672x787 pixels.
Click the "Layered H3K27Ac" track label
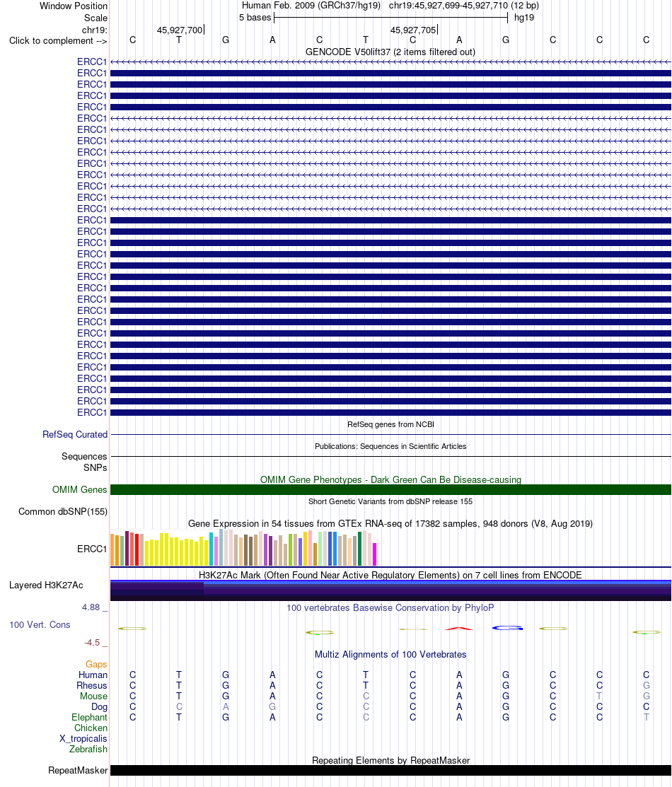46,585
